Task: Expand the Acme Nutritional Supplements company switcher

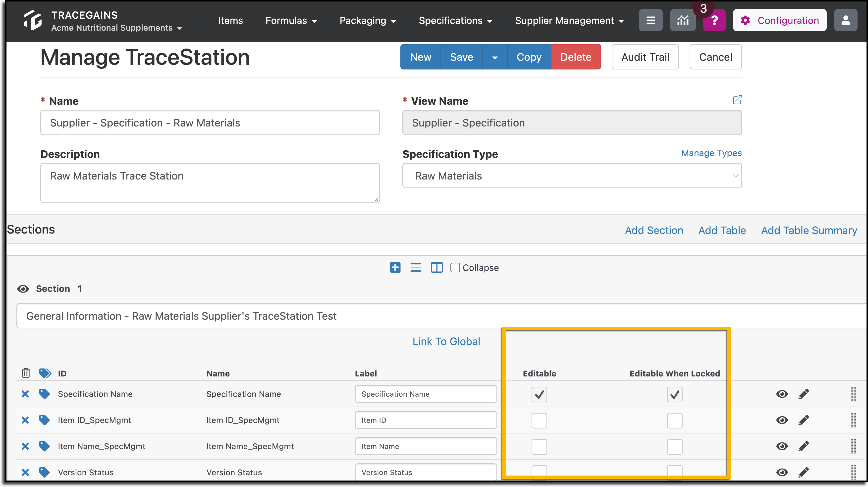Action: (116, 28)
